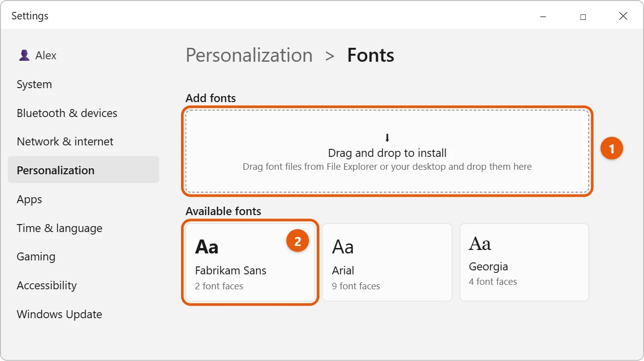Open the Arial font card
Screen dimensions: 644x361
[387, 262]
